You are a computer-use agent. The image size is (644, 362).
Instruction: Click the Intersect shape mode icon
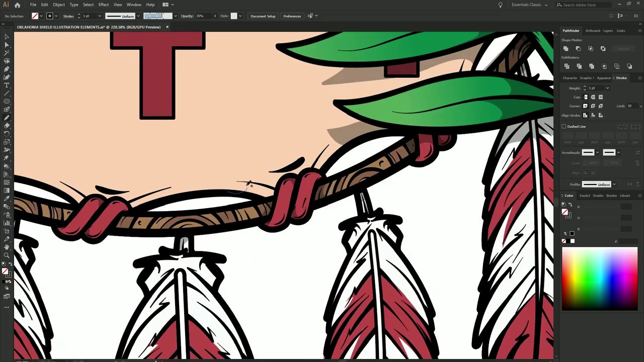591,49
